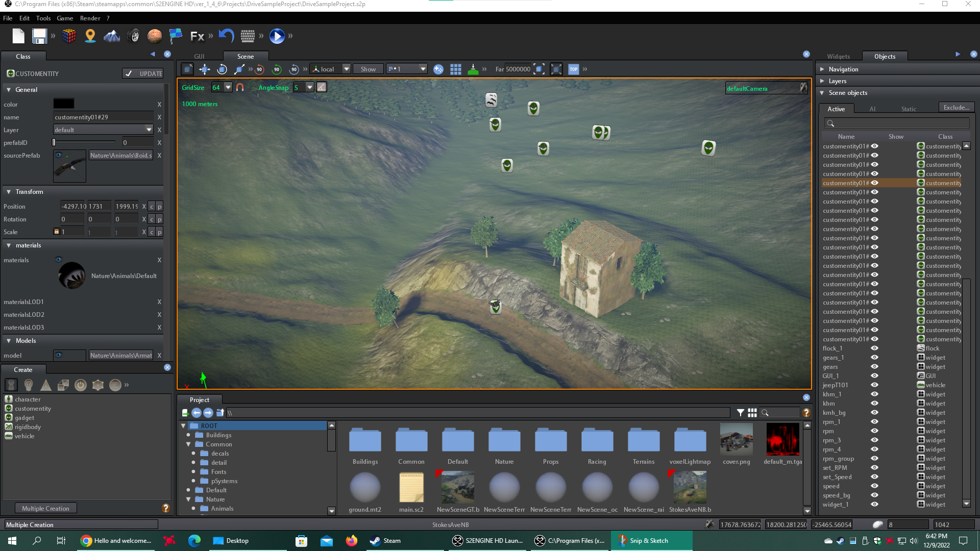Activate the scale gizmo tool

click(239, 69)
